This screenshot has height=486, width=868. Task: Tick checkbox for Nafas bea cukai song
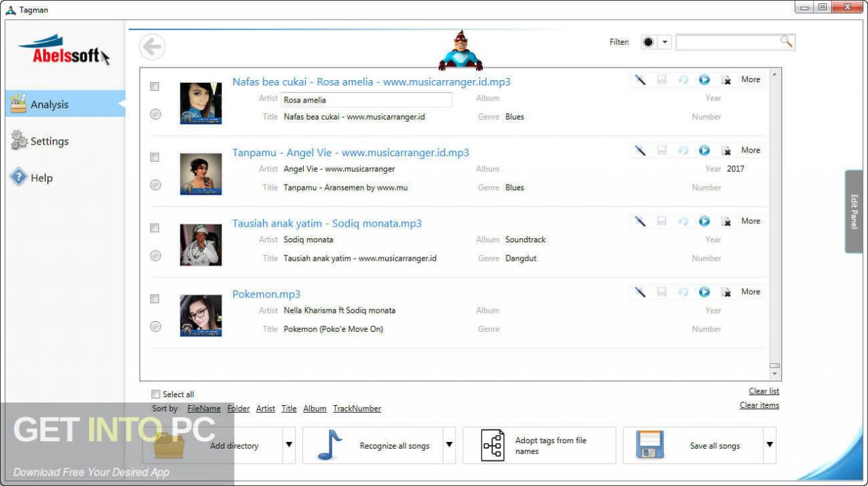tap(155, 86)
